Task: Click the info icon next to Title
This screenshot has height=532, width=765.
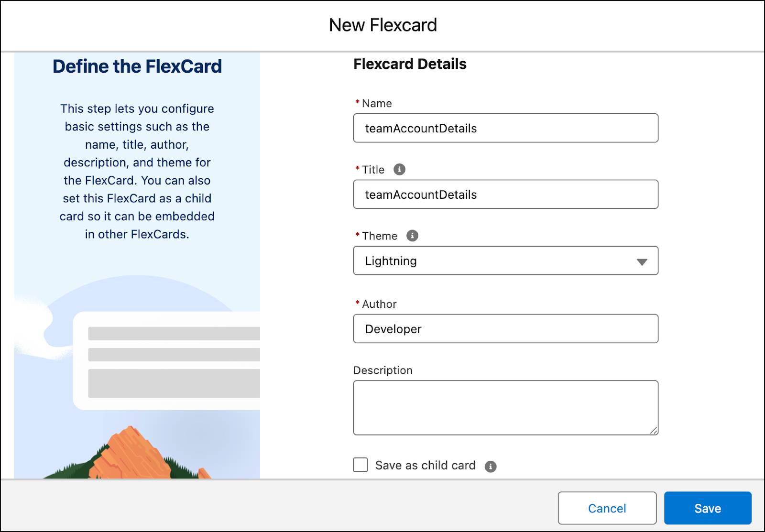Action: [x=400, y=169]
